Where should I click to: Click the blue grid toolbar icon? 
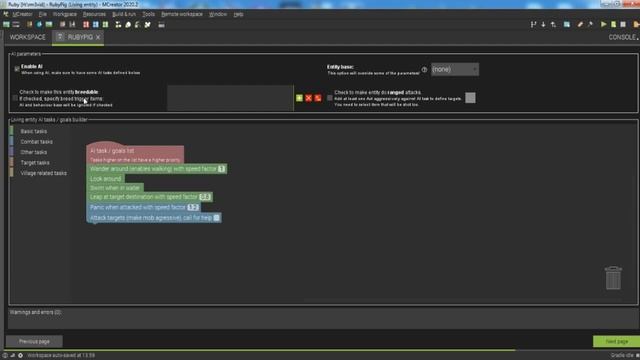point(96,25)
